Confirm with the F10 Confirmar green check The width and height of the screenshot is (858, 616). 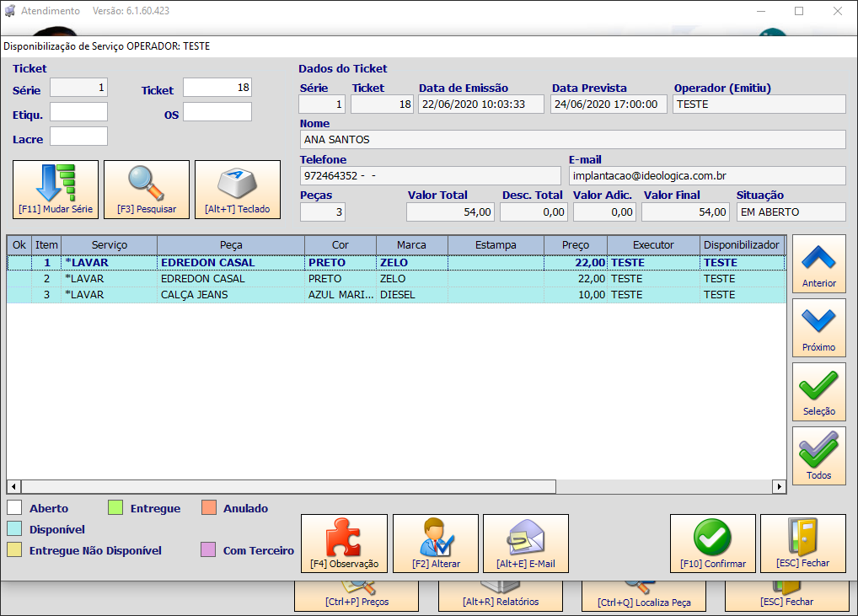tap(713, 544)
